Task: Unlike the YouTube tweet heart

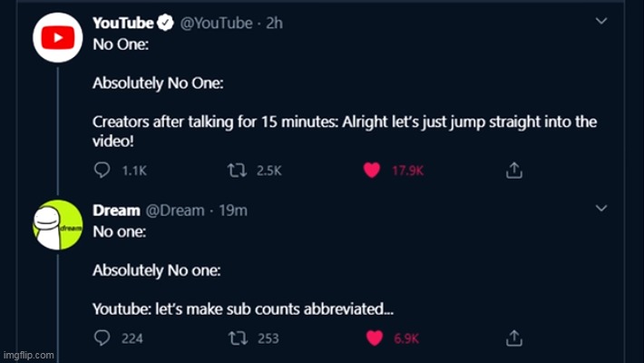Action: 370,170
